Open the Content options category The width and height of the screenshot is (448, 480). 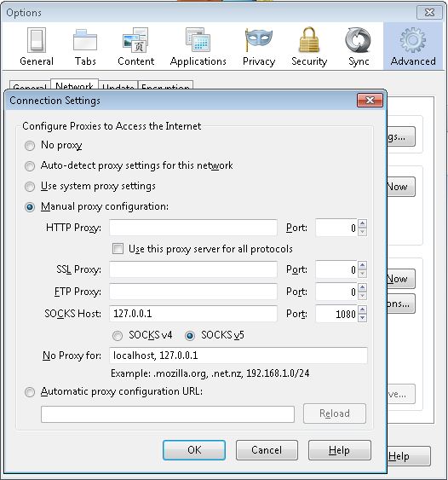135,47
